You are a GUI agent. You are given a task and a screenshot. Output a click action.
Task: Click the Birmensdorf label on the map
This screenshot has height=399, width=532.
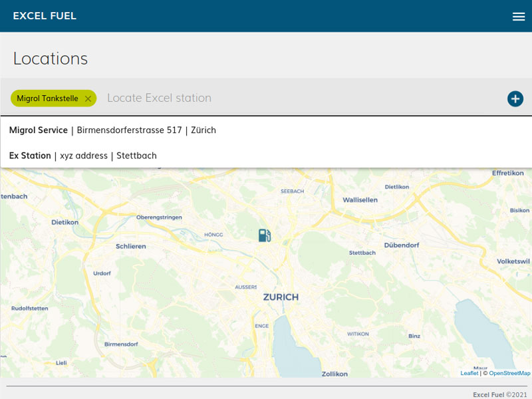click(x=121, y=344)
